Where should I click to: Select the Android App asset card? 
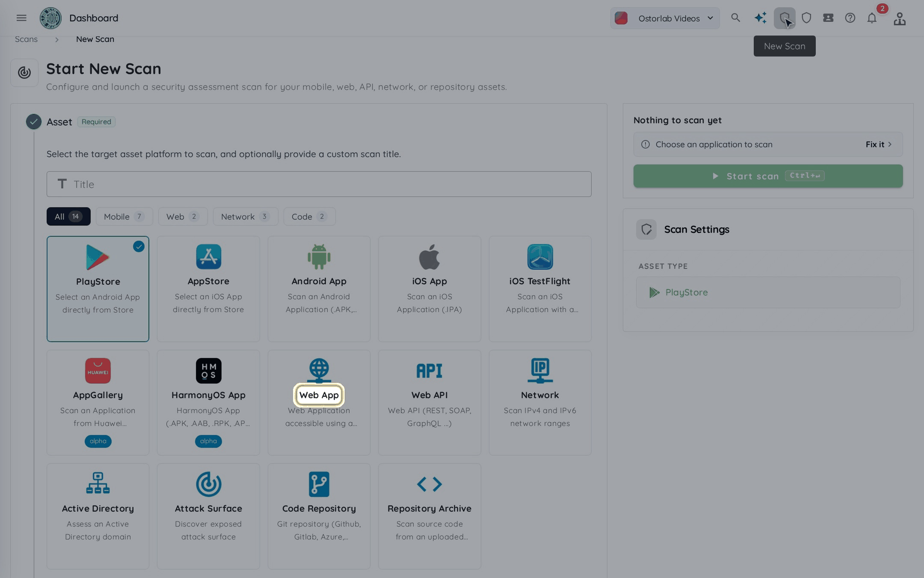(x=319, y=289)
